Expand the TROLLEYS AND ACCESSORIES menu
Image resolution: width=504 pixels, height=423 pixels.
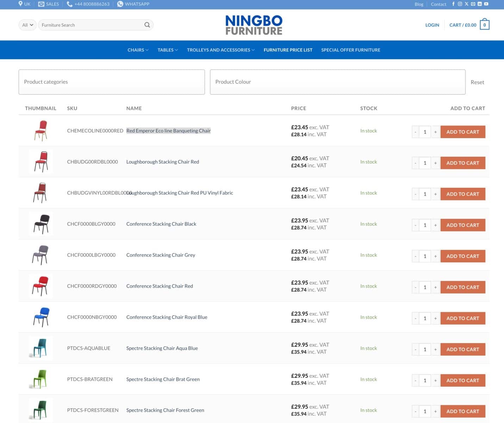pos(221,50)
